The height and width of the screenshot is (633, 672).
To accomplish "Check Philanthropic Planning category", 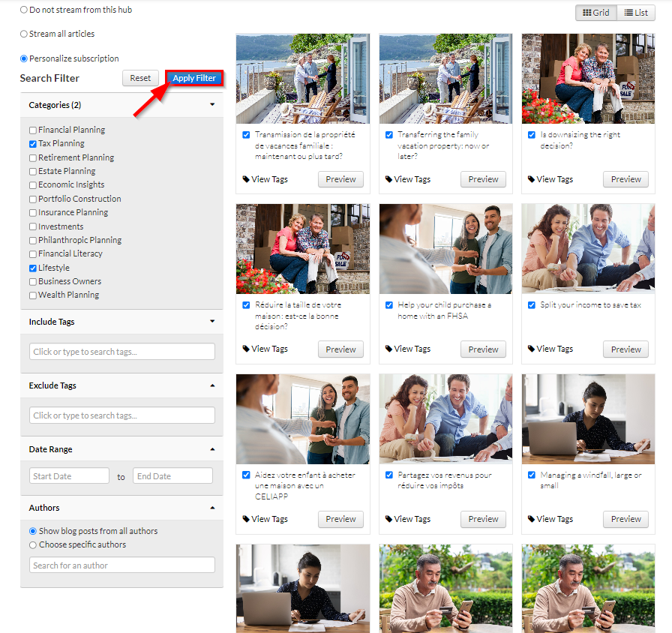I will pyautogui.click(x=32, y=241).
